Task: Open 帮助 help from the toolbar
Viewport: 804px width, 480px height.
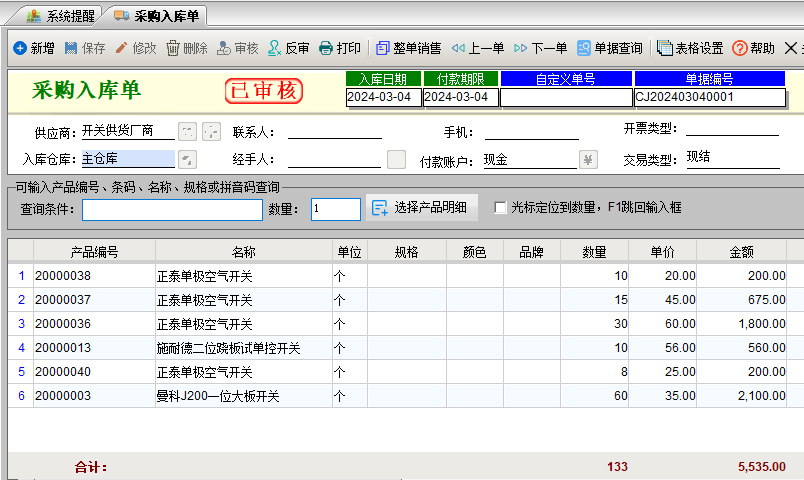Action: click(x=753, y=48)
